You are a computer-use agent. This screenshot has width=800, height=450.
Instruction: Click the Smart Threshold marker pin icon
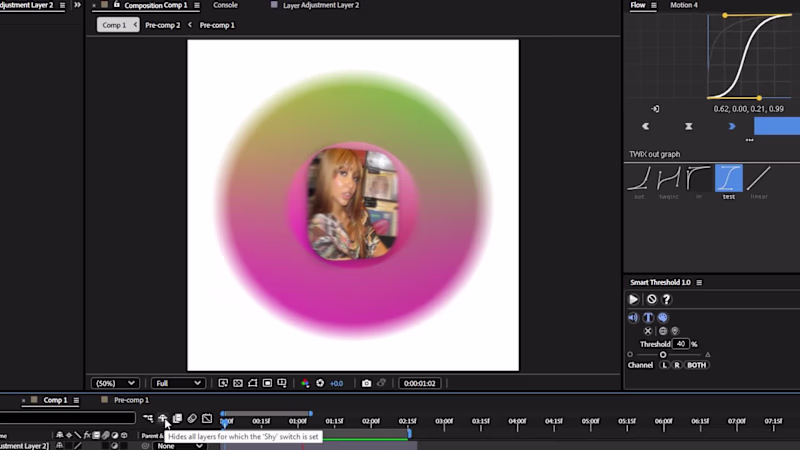(675, 331)
